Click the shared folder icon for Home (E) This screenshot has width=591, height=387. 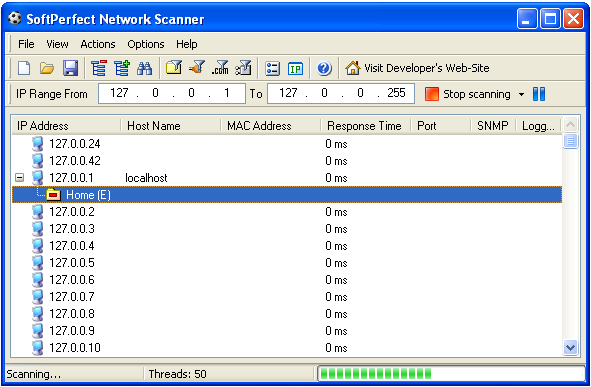pyautogui.click(x=54, y=195)
